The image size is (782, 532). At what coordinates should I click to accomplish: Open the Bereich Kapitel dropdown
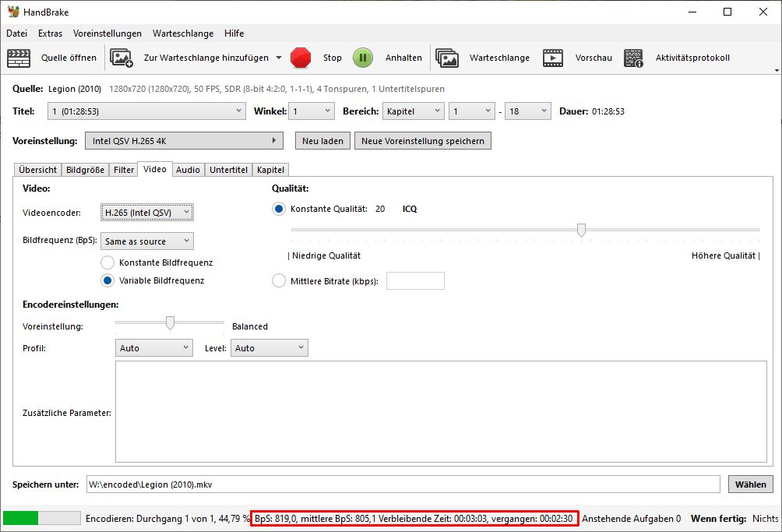click(x=414, y=111)
